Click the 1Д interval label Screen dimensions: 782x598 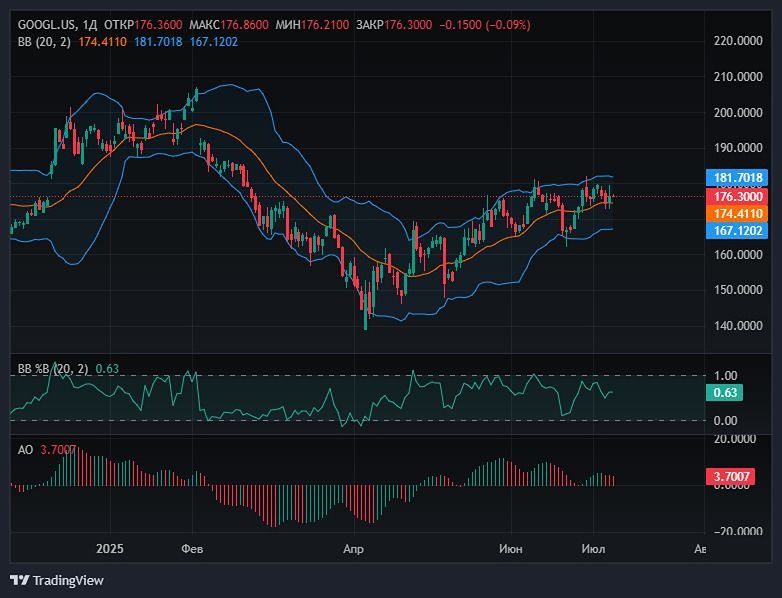click(x=86, y=24)
